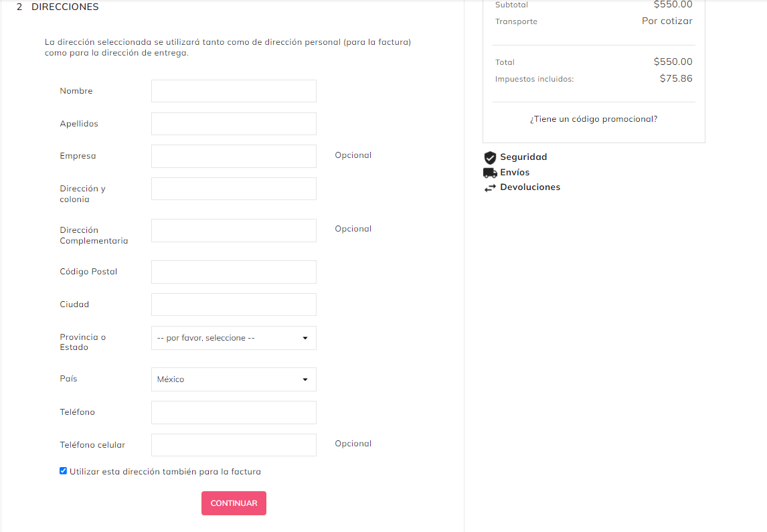
Task: Click the Código Postal field
Action: coord(234,272)
